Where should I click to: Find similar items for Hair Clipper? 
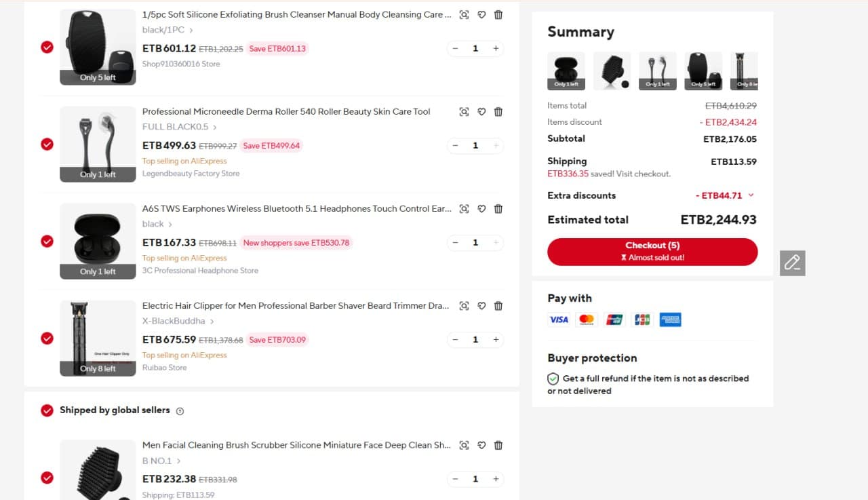[464, 306]
